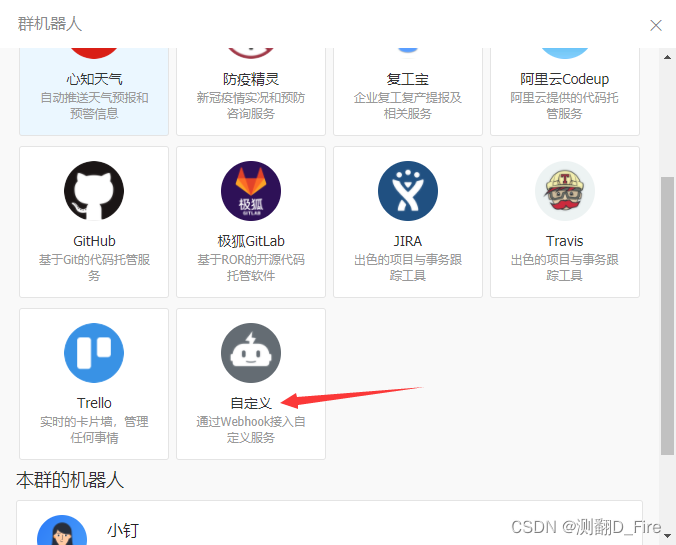Click description 阿里云提供的代码托管服务
This screenshot has height=545, width=676.
pos(565,105)
